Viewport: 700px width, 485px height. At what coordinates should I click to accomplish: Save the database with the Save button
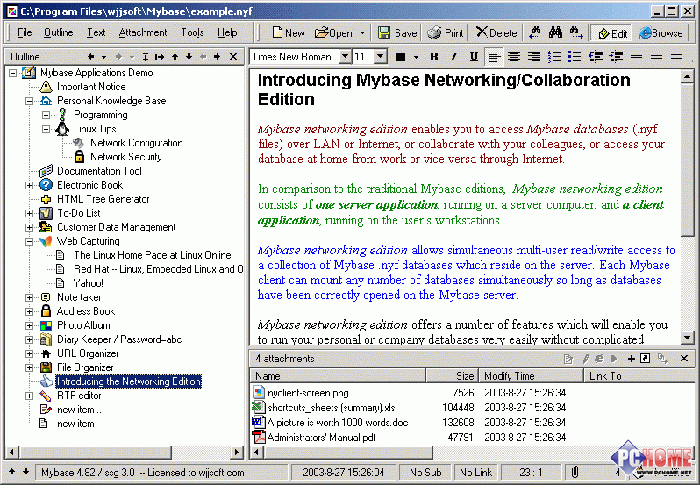click(397, 33)
